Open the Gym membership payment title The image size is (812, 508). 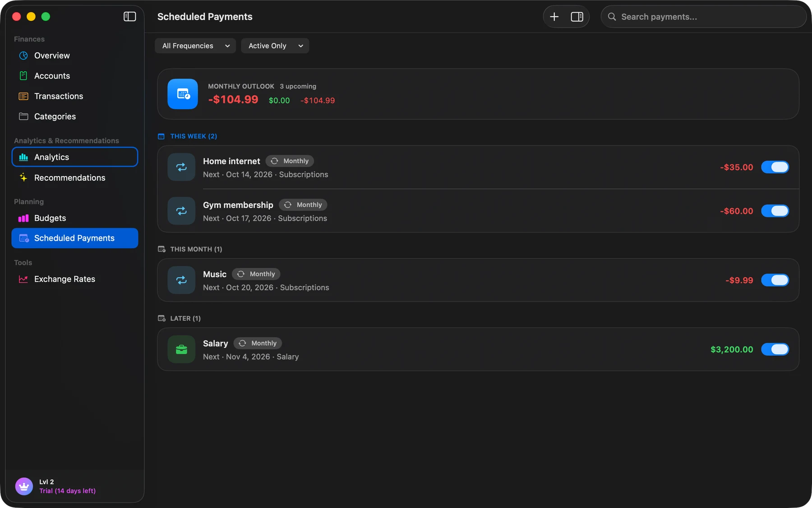pyautogui.click(x=238, y=205)
